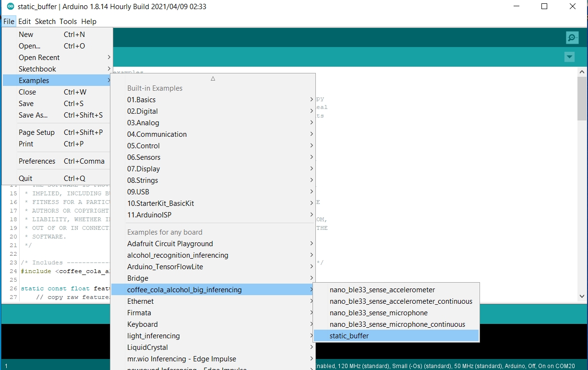Open the 09.USB examples submenu
Viewport: 588px width, 370px height.
(x=213, y=192)
